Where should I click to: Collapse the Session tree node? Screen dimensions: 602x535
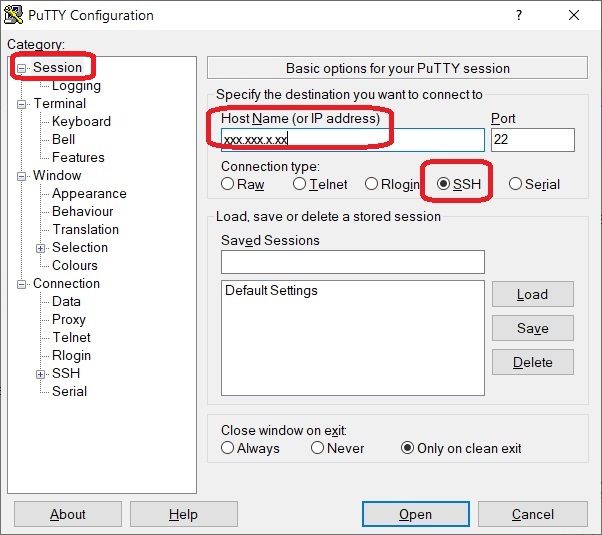click(x=22, y=68)
